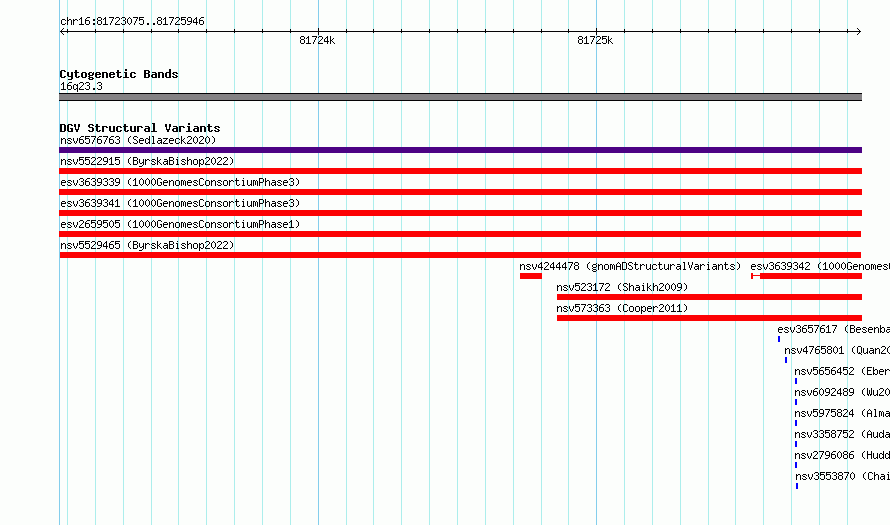890x525 pixels.
Task: Open nsv523172 (Shaikh2009) label
Action: (622, 287)
